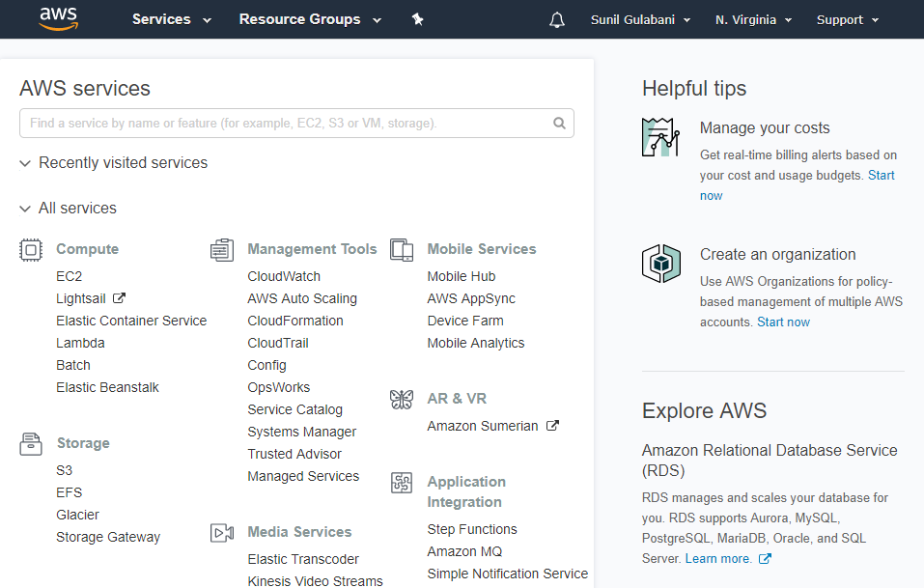Click the Amazon Relational Database Service heading
The width and height of the screenshot is (924, 588).
[770, 461]
